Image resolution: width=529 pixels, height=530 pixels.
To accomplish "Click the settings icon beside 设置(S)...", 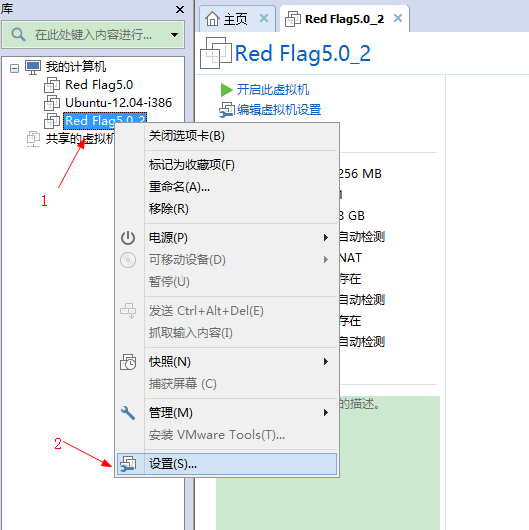I will click(x=128, y=464).
